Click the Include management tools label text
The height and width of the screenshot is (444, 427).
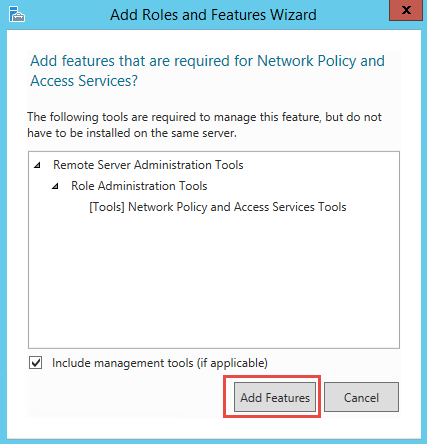160,363
